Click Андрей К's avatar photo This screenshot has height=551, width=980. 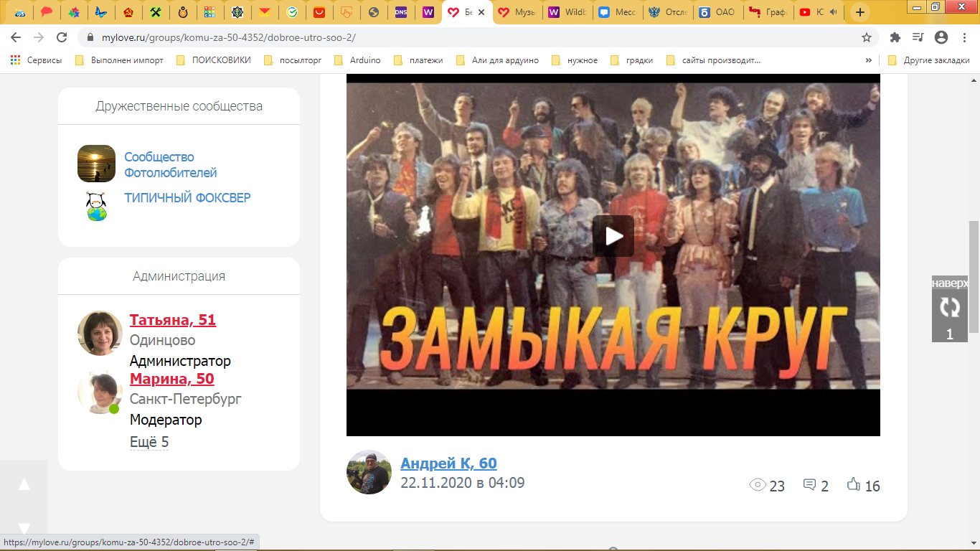(369, 472)
